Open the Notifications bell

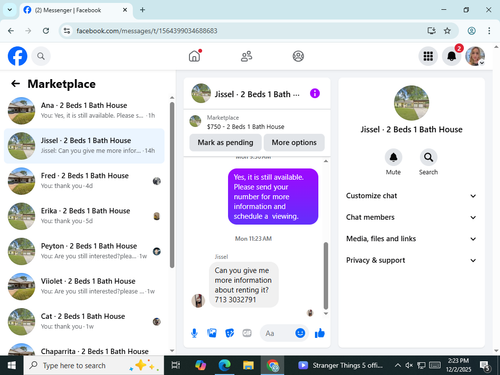(x=452, y=56)
